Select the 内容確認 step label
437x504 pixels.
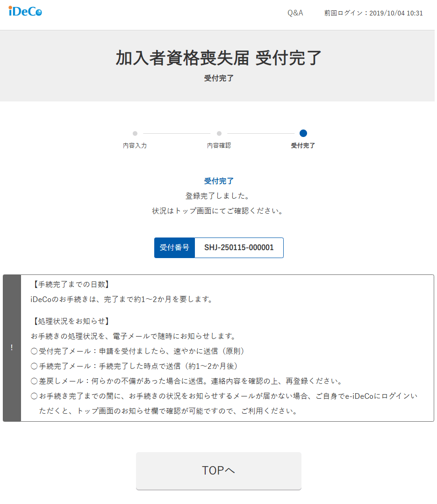pos(219,145)
